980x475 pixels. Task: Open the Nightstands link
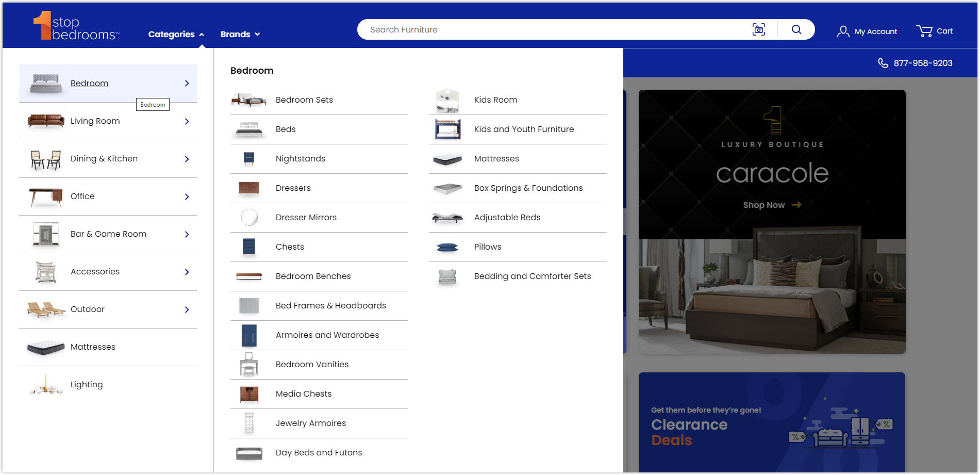tap(301, 158)
